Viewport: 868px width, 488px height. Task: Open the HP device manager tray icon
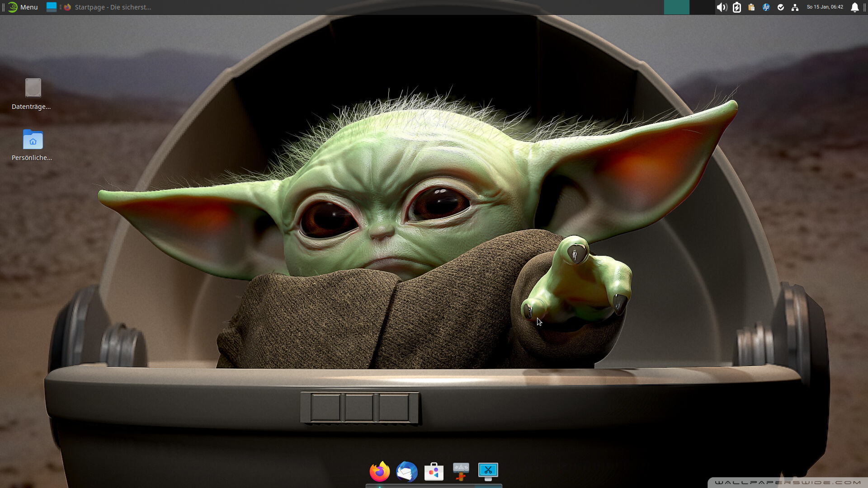(x=766, y=7)
